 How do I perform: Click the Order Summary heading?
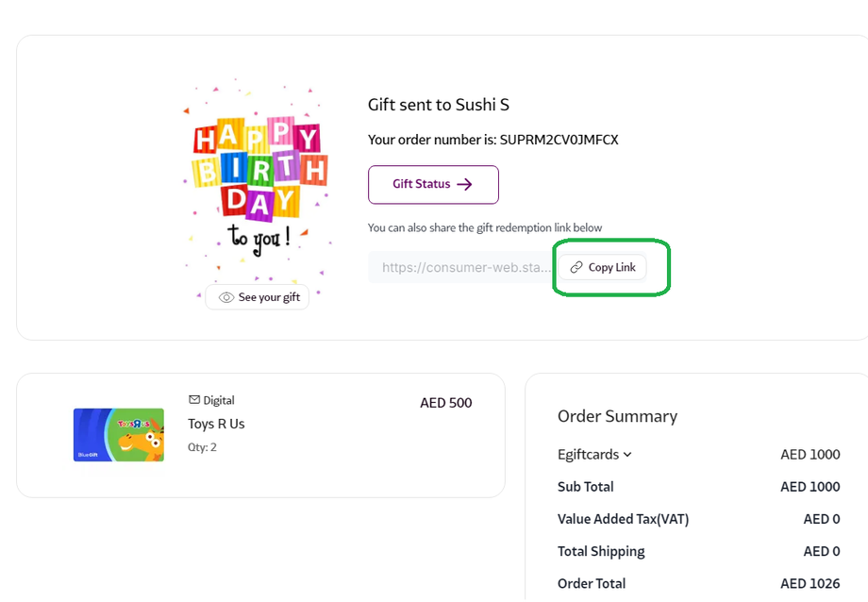617,416
